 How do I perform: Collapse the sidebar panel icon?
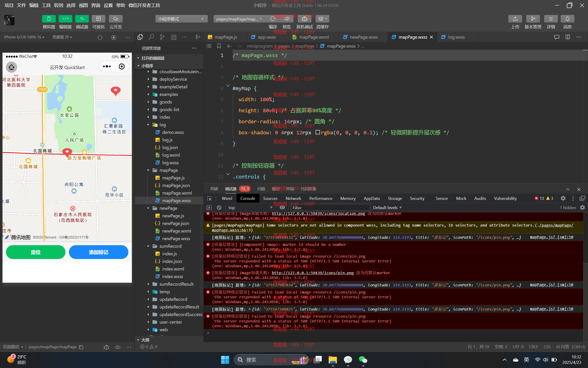coord(198,37)
